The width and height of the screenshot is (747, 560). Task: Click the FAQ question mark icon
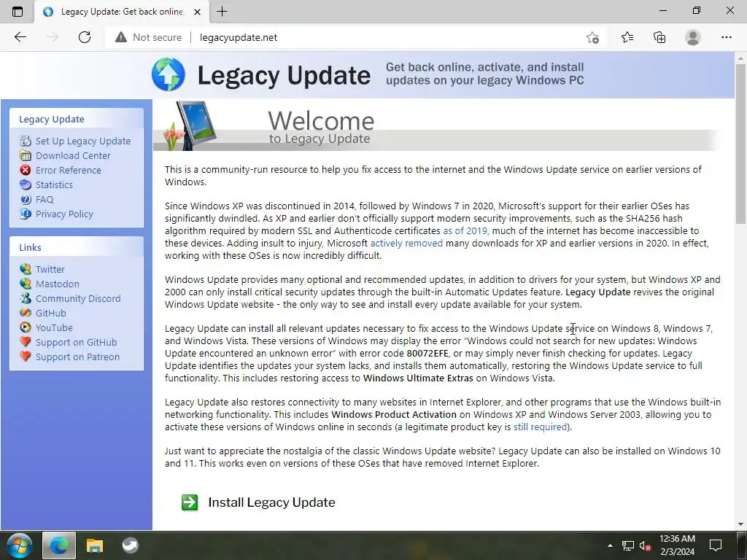(26, 199)
